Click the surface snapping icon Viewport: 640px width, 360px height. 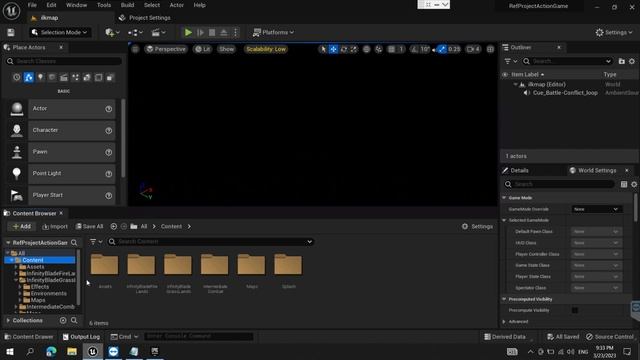point(379,49)
